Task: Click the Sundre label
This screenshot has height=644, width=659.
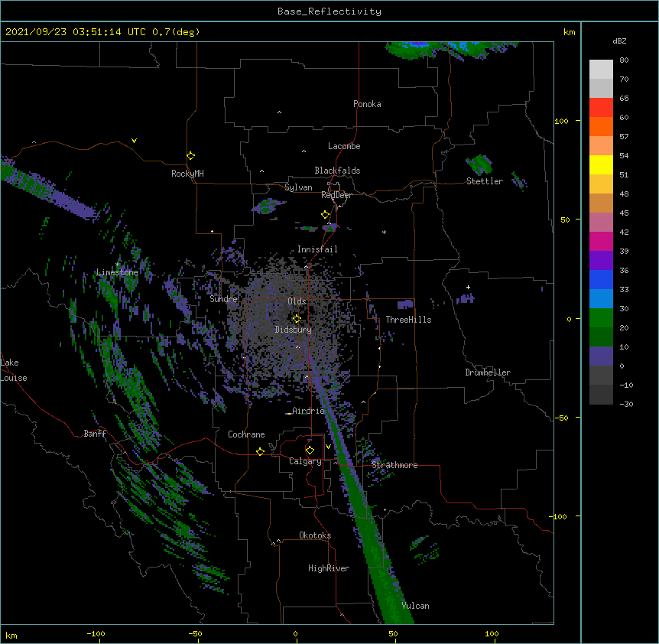Action: point(223,299)
